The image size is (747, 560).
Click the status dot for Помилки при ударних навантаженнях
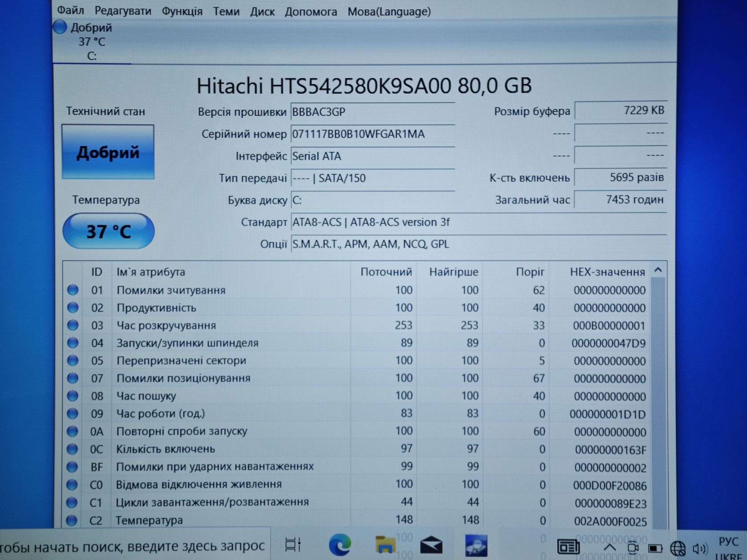point(72,467)
